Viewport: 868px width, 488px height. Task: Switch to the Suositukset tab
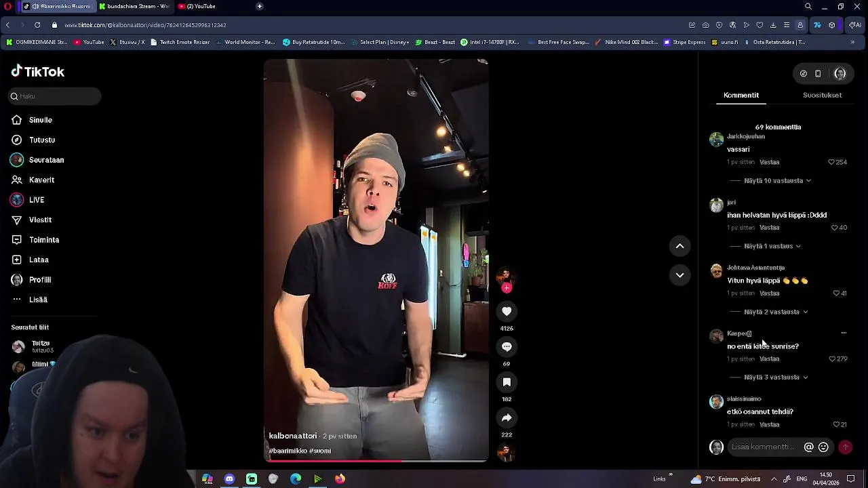822,96
